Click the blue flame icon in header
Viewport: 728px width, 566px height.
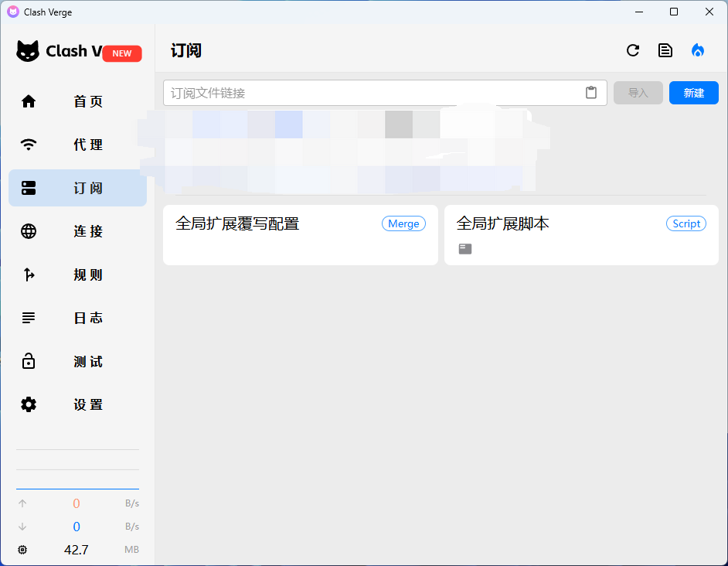[x=698, y=50]
